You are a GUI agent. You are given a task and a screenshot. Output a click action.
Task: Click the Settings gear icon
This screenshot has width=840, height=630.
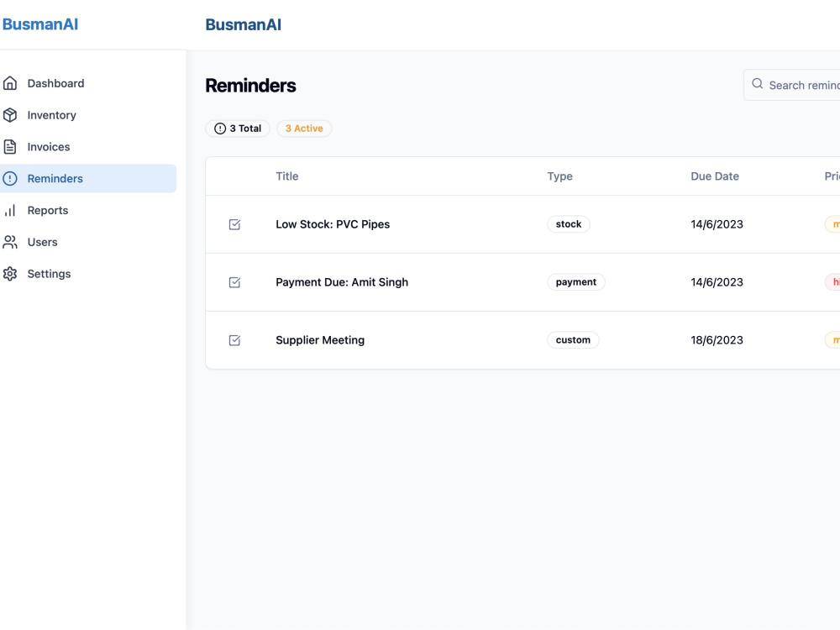click(9, 273)
